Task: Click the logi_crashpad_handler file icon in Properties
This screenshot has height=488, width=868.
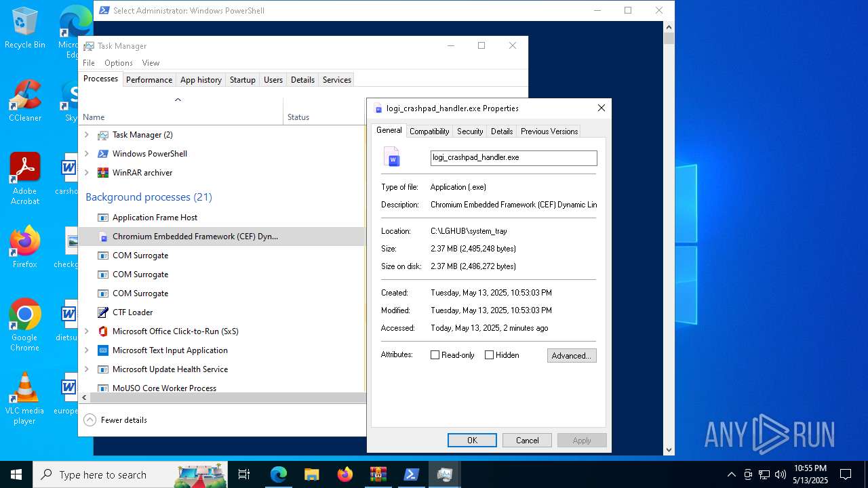Action: tap(393, 157)
